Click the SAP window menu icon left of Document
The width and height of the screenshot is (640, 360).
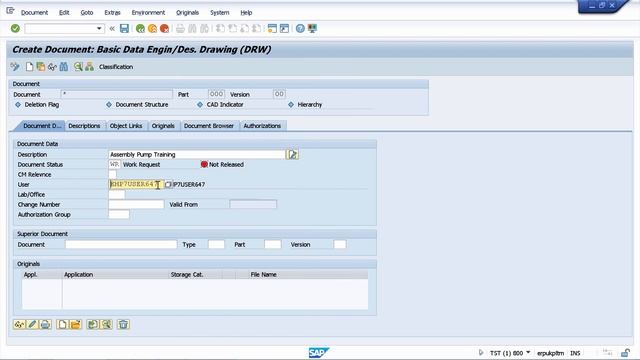[x=10, y=11]
